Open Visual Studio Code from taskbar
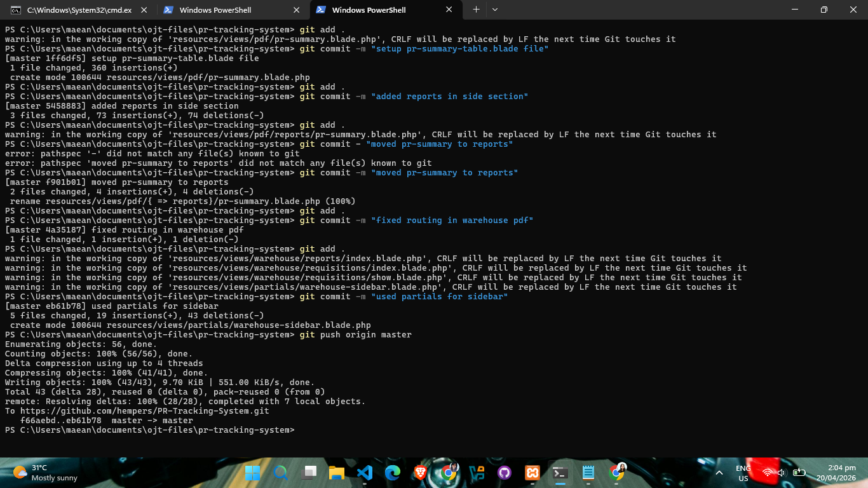868x488 pixels. (365, 473)
